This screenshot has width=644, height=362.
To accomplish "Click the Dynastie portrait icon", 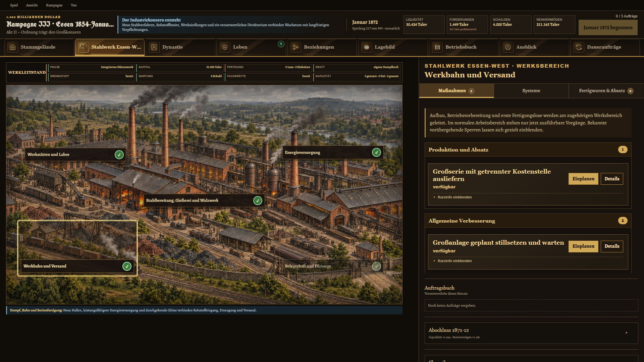I will pos(154,47).
